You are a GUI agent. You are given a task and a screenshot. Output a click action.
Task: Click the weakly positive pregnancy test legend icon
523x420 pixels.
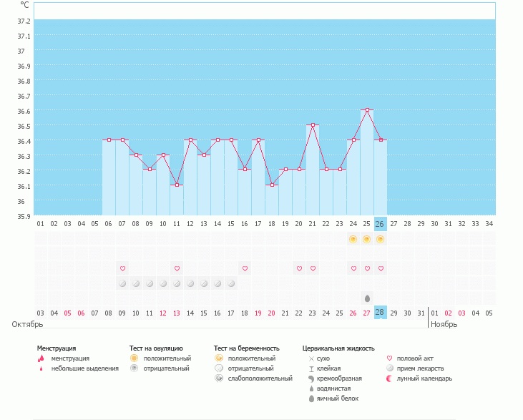[x=218, y=379]
